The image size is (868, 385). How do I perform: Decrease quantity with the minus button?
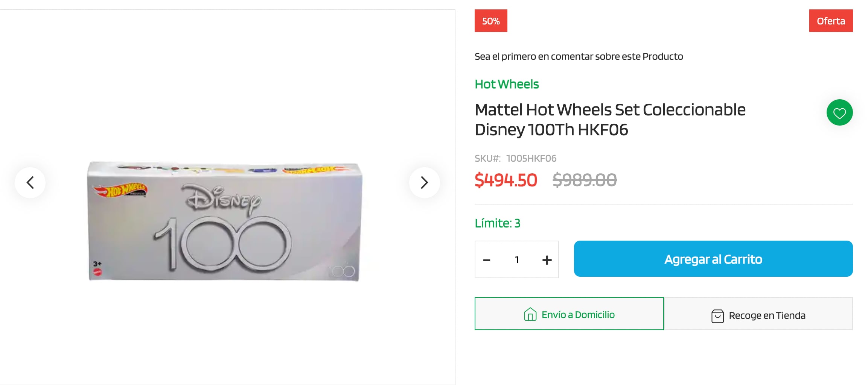[x=487, y=260]
